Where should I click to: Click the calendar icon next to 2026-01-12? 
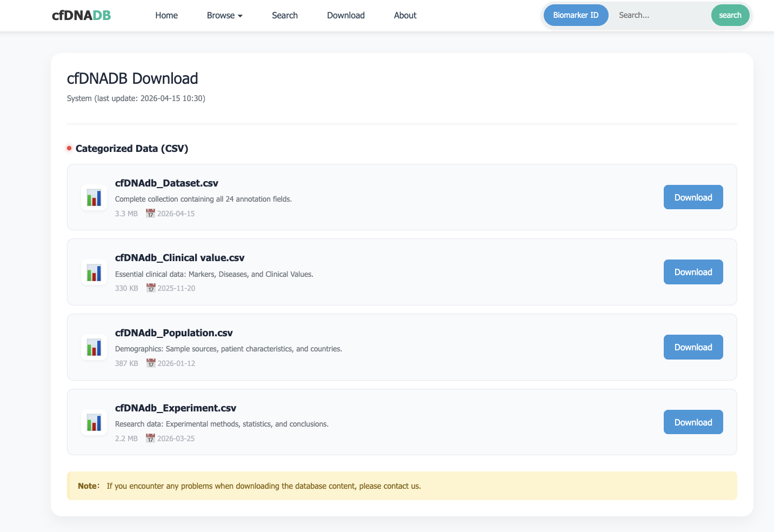(151, 363)
